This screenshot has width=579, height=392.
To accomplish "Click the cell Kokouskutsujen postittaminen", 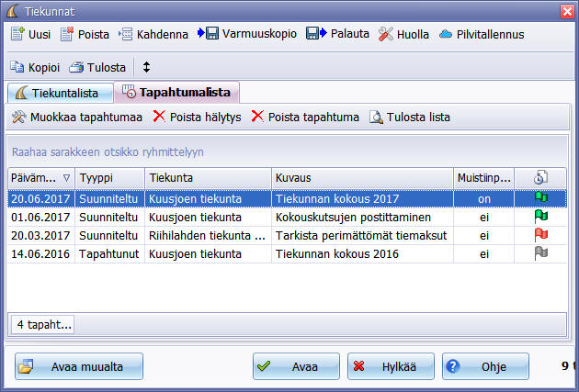I will [362, 218].
